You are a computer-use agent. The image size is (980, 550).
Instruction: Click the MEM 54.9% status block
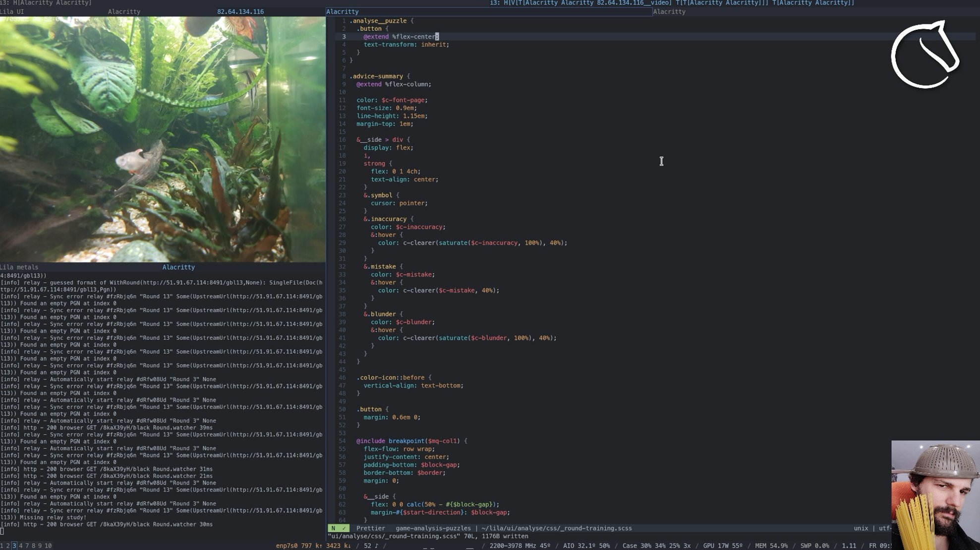tap(771, 546)
